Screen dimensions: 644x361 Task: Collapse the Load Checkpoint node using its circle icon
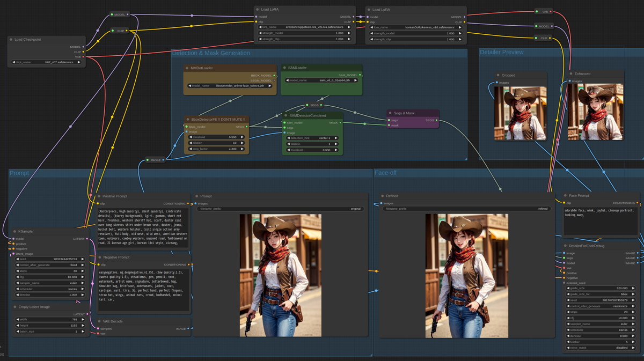pos(12,39)
